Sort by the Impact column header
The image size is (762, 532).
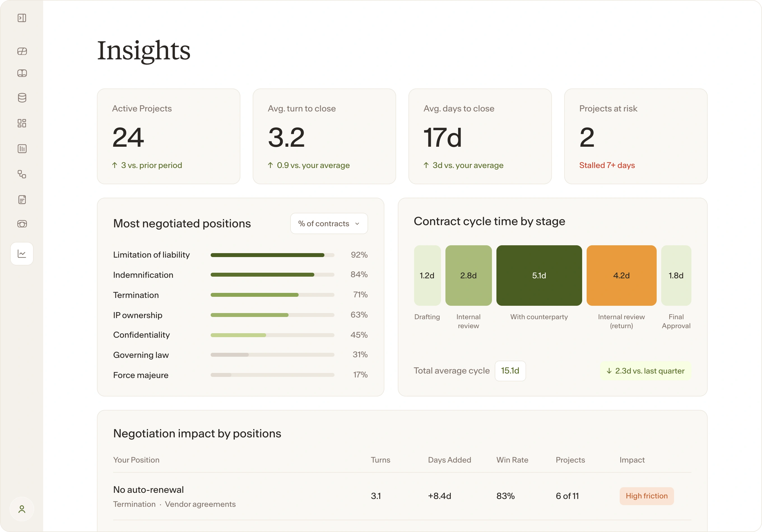[632, 460]
